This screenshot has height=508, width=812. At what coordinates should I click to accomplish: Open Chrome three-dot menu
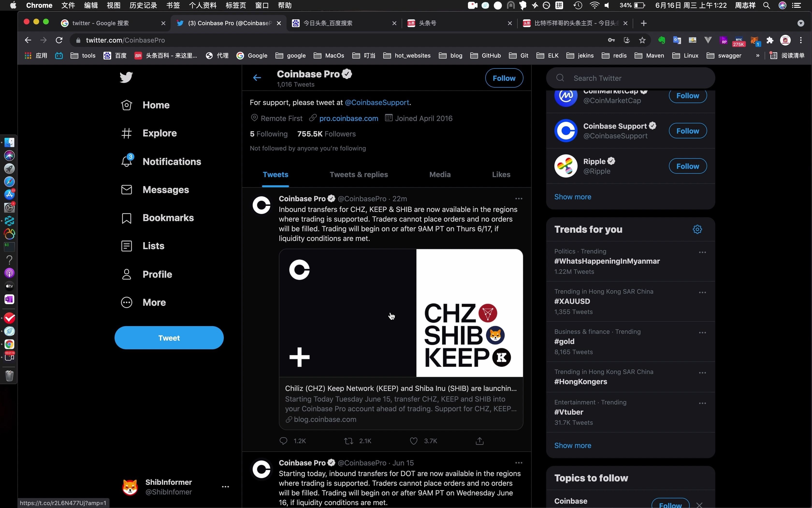pyautogui.click(x=801, y=40)
